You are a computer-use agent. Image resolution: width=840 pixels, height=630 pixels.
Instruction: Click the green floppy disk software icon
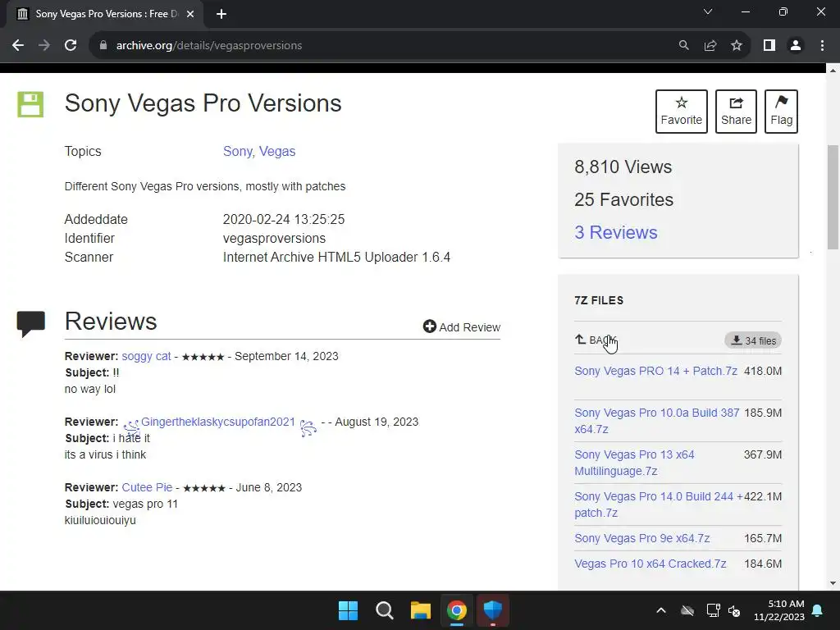pos(30,104)
